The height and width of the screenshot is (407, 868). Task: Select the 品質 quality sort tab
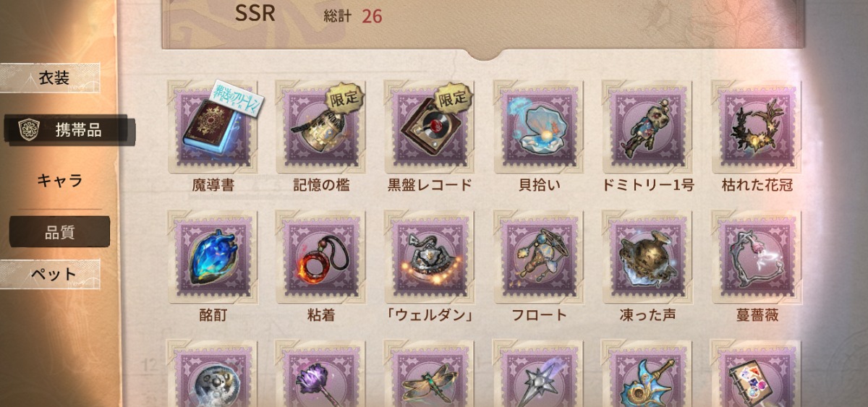click(59, 232)
